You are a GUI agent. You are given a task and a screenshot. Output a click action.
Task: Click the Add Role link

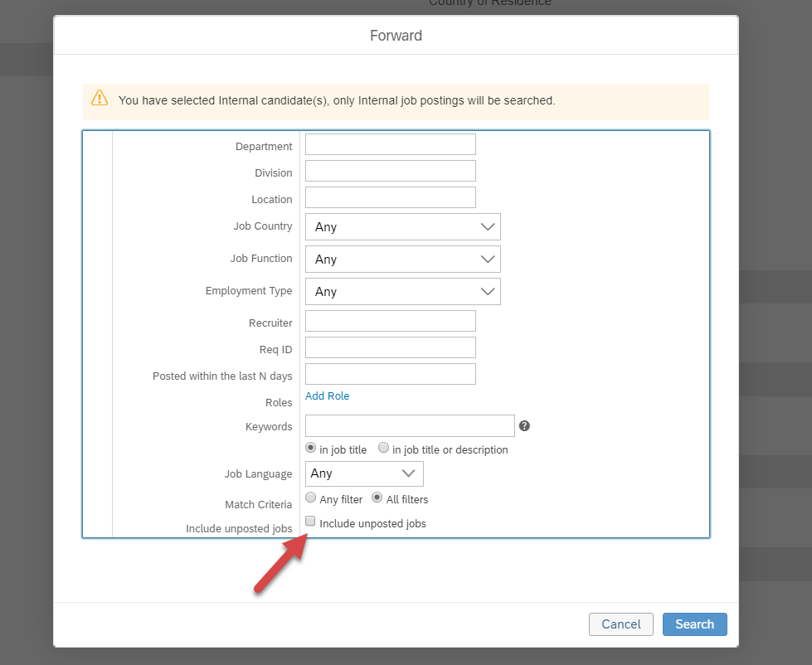coord(328,396)
